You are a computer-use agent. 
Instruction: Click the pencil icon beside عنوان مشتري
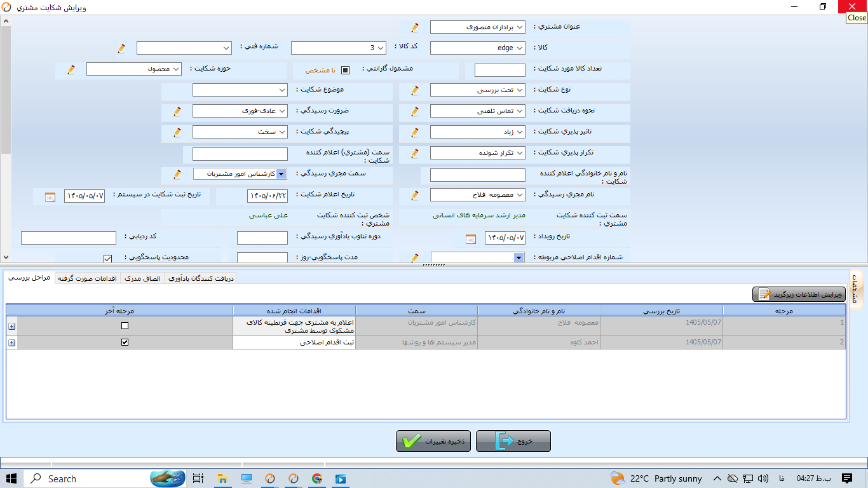tap(415, 27)
